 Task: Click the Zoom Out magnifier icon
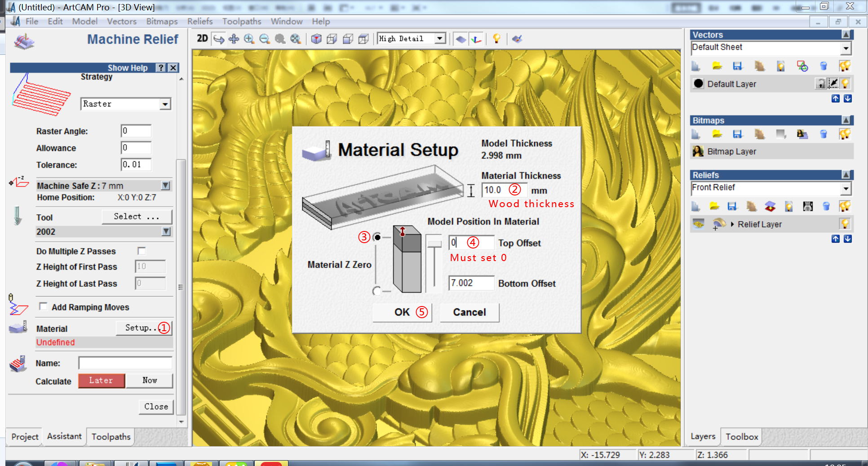point(265,39)
